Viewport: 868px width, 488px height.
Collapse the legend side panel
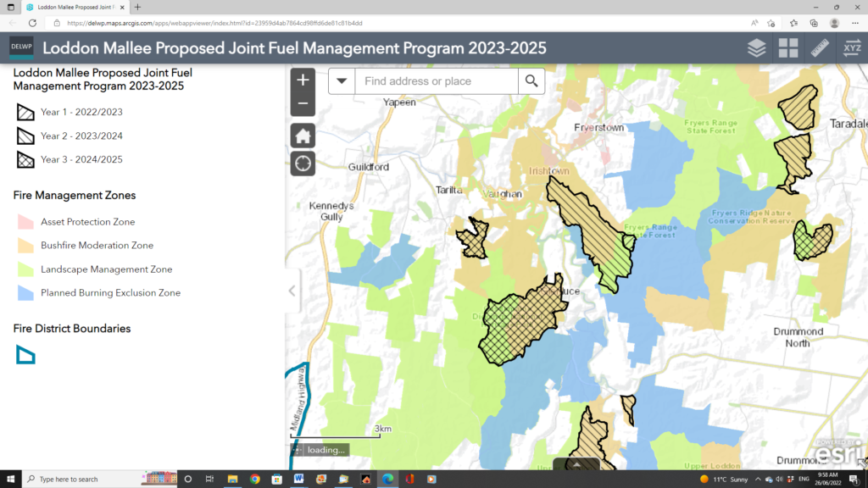tap(292, 289)
